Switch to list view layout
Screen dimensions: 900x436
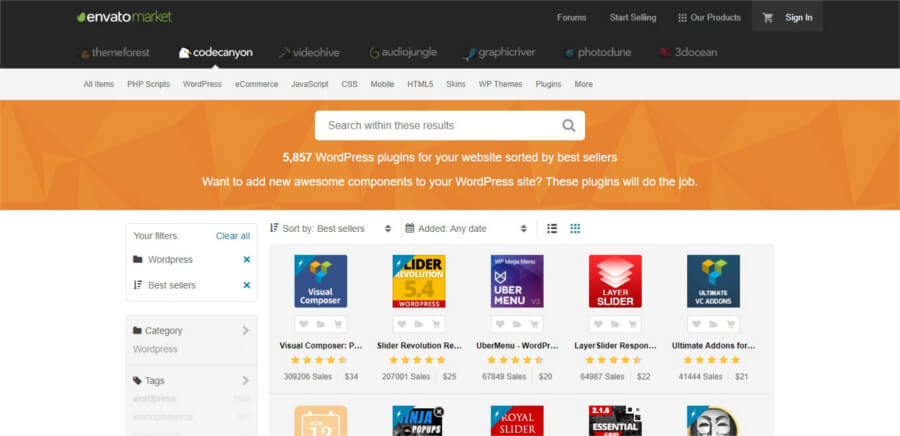552,229
